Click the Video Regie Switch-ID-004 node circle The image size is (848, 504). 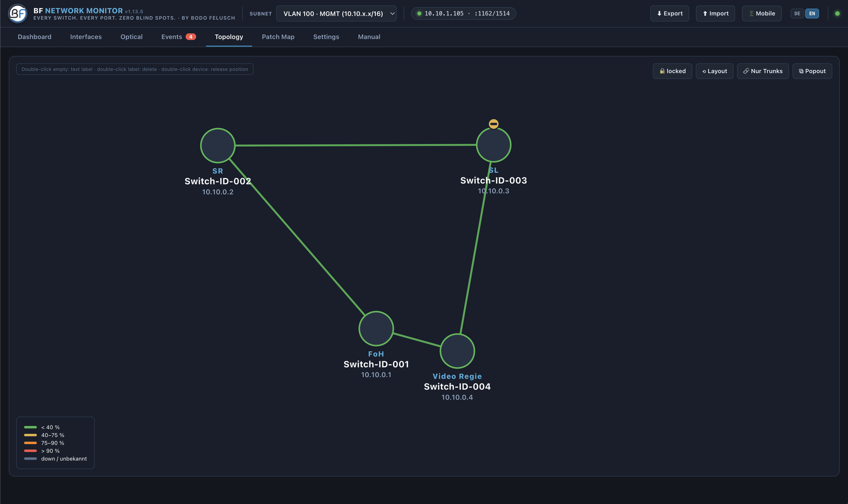(x=457, y=351)
